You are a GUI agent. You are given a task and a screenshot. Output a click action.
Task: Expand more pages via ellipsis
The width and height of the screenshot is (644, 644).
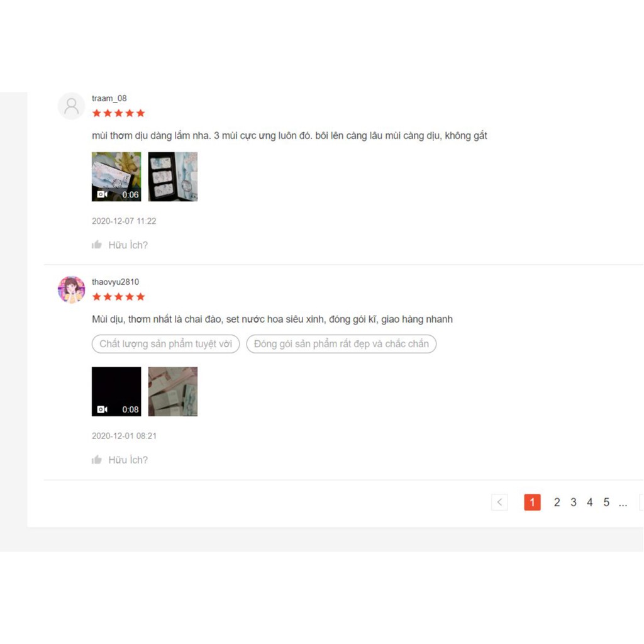click(623, 502)
